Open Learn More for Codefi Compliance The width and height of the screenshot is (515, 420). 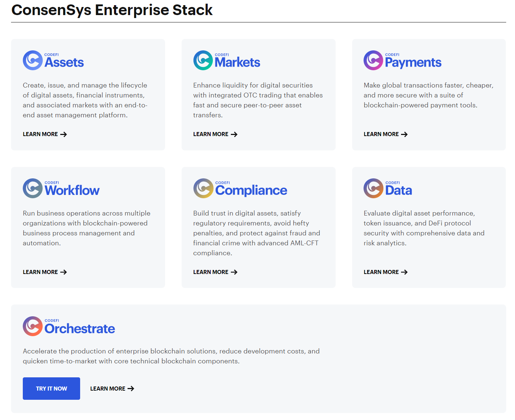click(x=215, y=272)
